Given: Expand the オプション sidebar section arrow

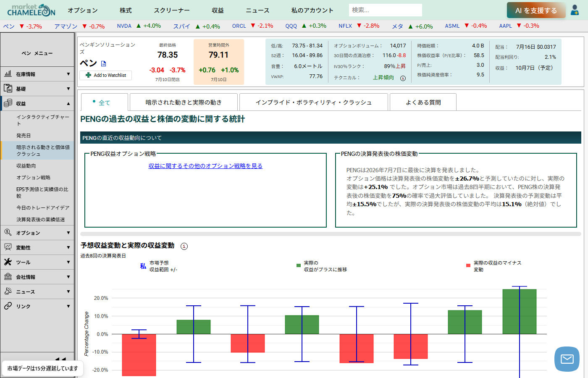Looking at the screenshot, I should pos(68,233).
